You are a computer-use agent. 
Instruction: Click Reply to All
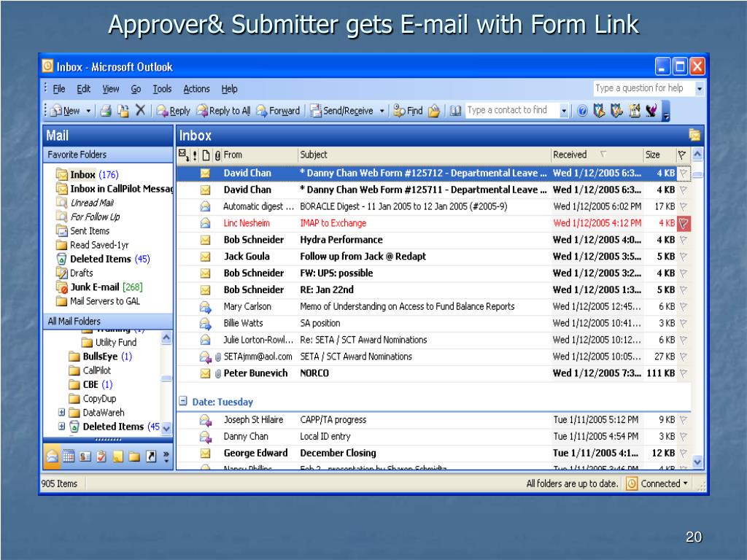pyautogui.click(x=223, y=111)
